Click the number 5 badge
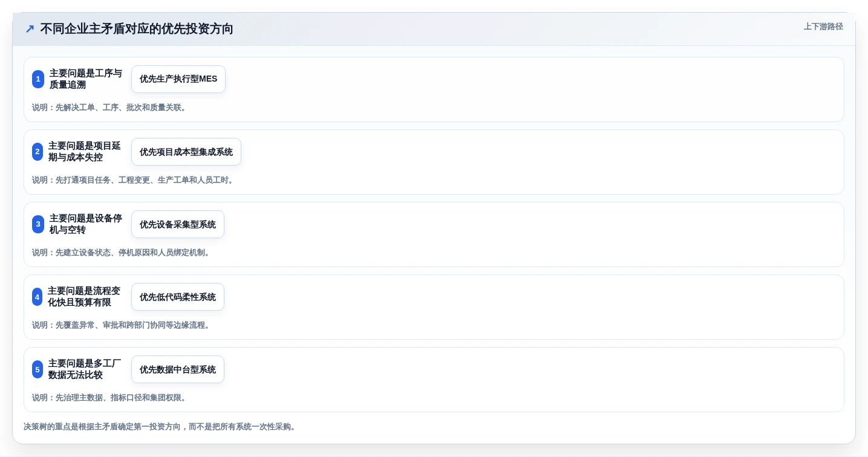 point(38,369)
